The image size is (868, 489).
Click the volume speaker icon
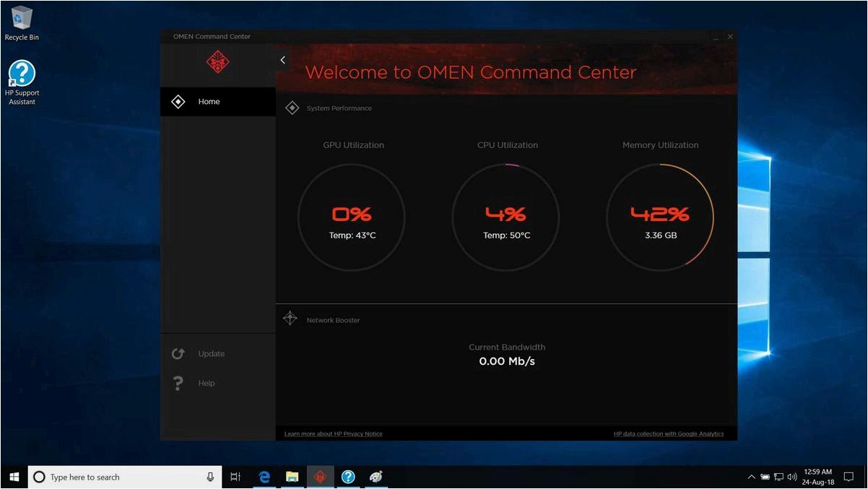tap(792, 477)
